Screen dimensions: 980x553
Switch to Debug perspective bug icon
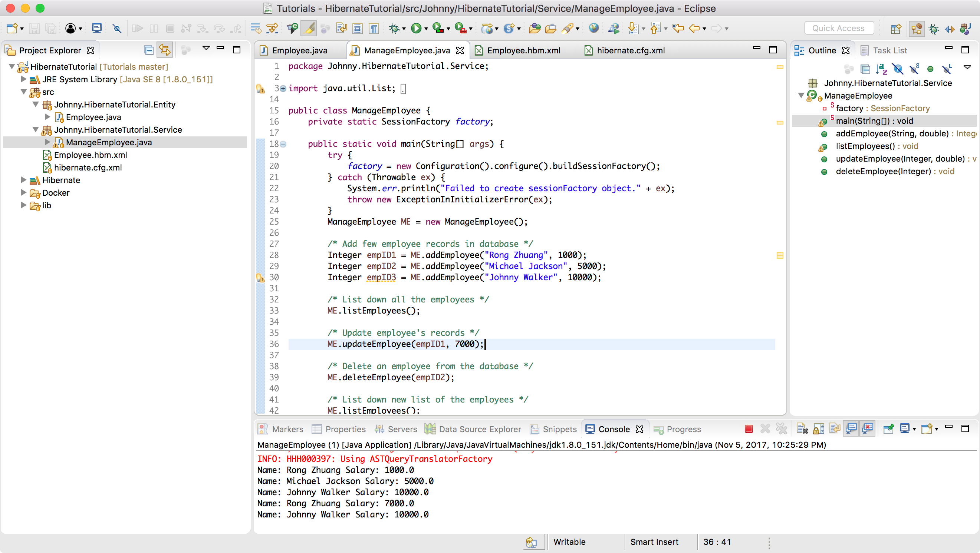(x=933, y=29)
